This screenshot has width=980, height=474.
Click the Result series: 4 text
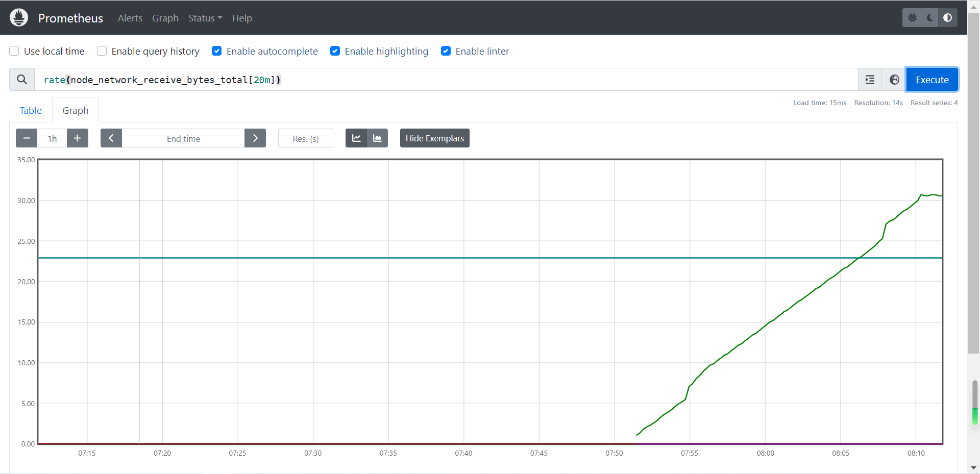coord(934,103)
